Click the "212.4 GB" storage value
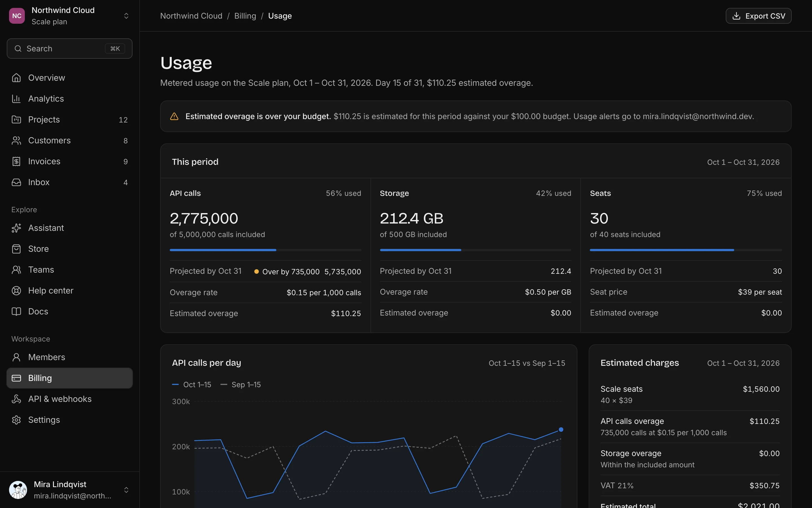Image resolution: width=812 pixels, height=508 pixels. 412,218
